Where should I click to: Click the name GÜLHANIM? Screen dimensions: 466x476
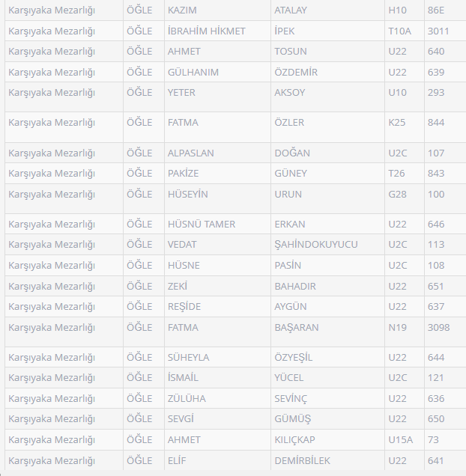[194, 73]
